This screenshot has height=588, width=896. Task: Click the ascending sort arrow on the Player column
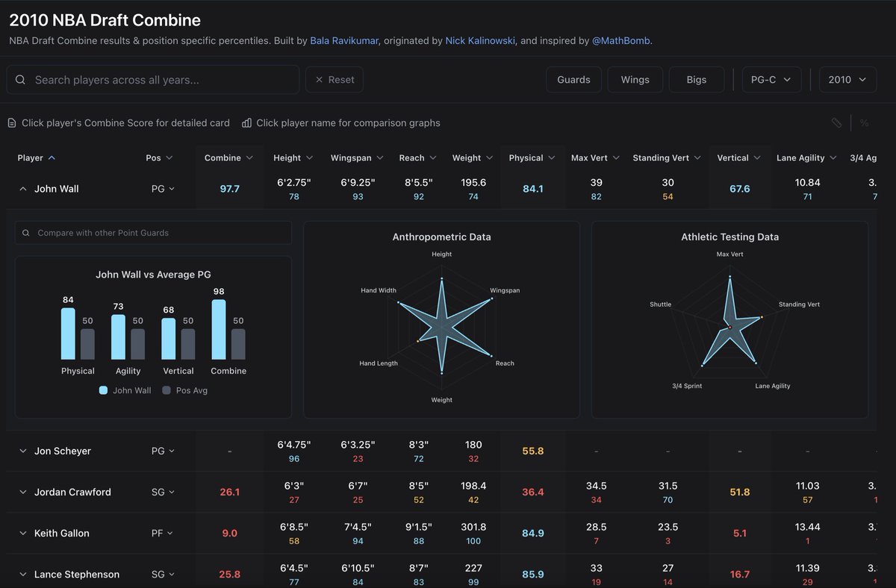click(x=51, y=157)
